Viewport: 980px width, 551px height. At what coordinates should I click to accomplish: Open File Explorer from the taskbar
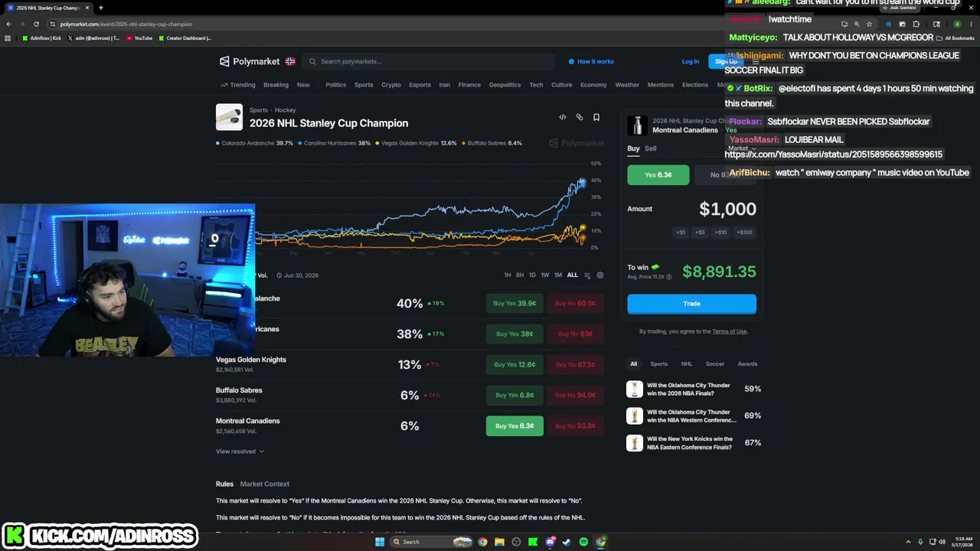499,542
